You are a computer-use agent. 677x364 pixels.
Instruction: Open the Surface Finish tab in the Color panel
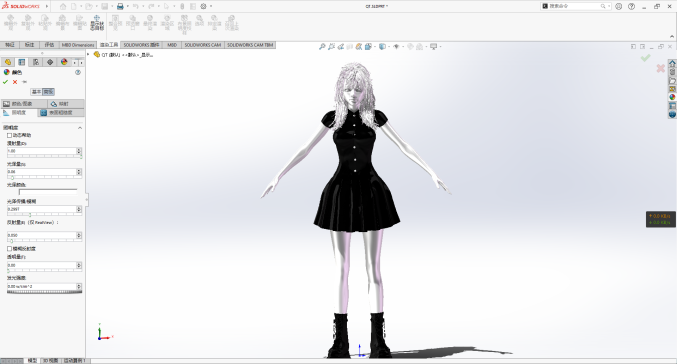pyautogui.click(x=61, y=113)
